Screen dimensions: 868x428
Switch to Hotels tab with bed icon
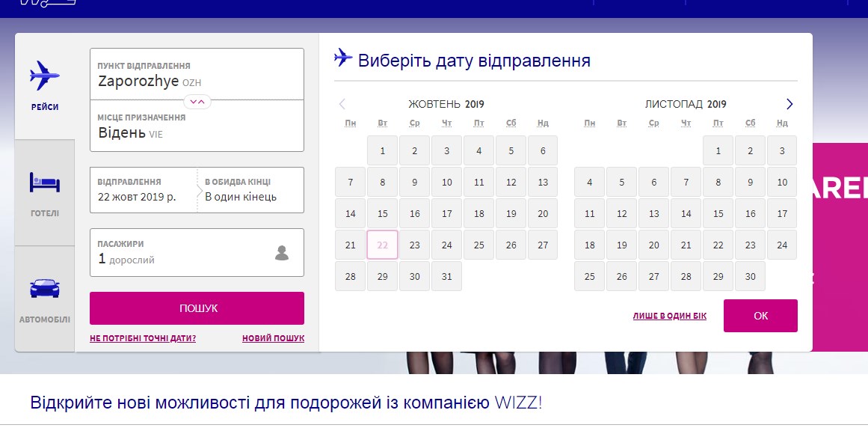[45, 192]
